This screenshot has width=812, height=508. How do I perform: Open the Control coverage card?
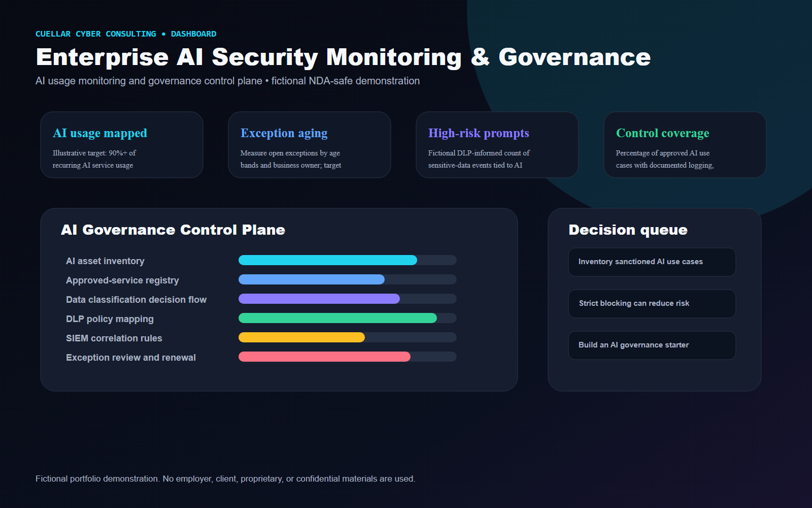point(685,145)
